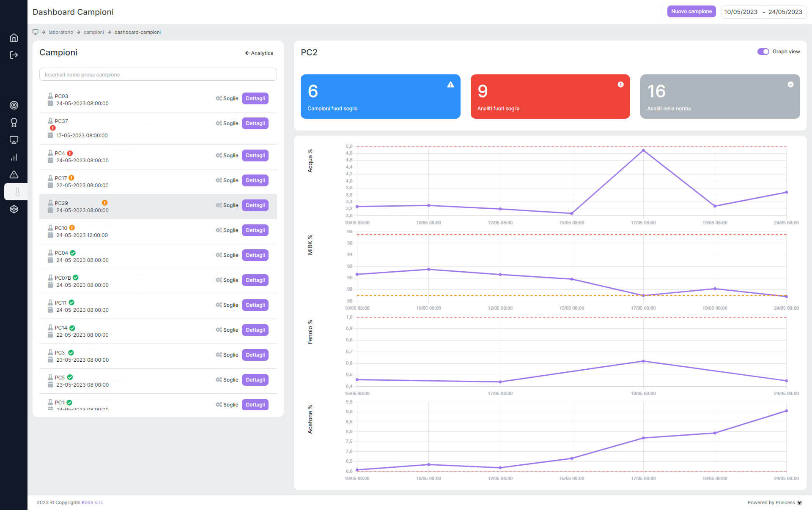Image resolution: width=812 pixels, height=510 pixels.
Task: Open the target icon in sidebar
Action: pos(14,105)
